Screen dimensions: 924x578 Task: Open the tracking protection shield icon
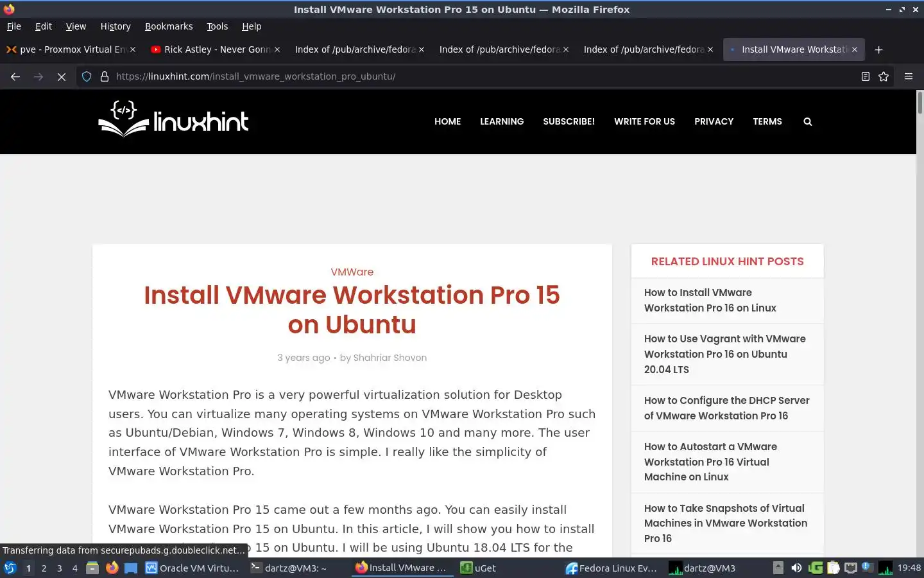coord(87,76)
